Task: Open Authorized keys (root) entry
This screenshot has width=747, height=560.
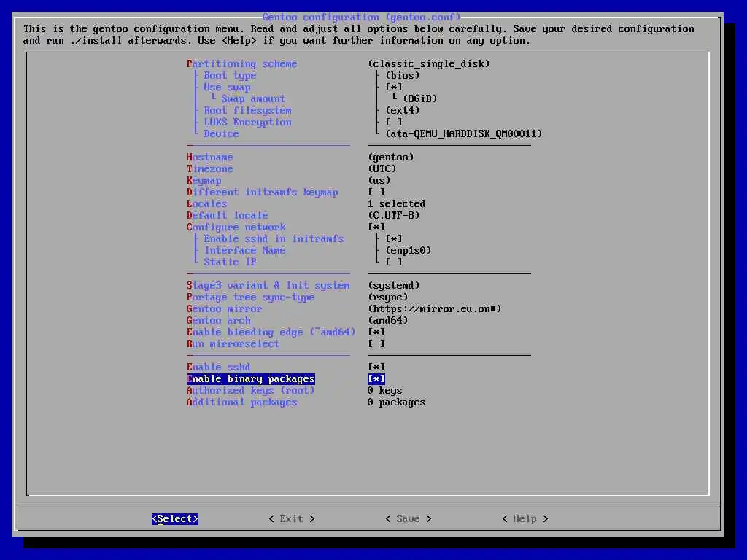Action: pyautogui.click(x=251, y=391)
